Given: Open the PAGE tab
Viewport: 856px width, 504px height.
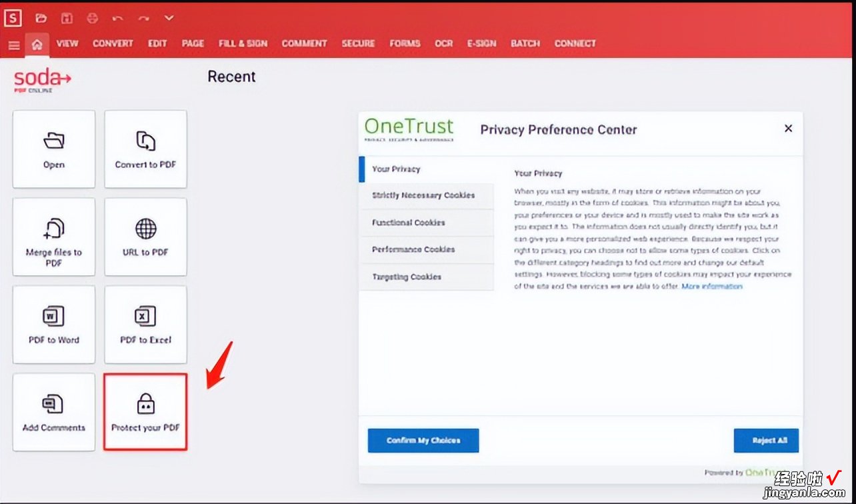Looking at the screenshot, I should point(193,43).
